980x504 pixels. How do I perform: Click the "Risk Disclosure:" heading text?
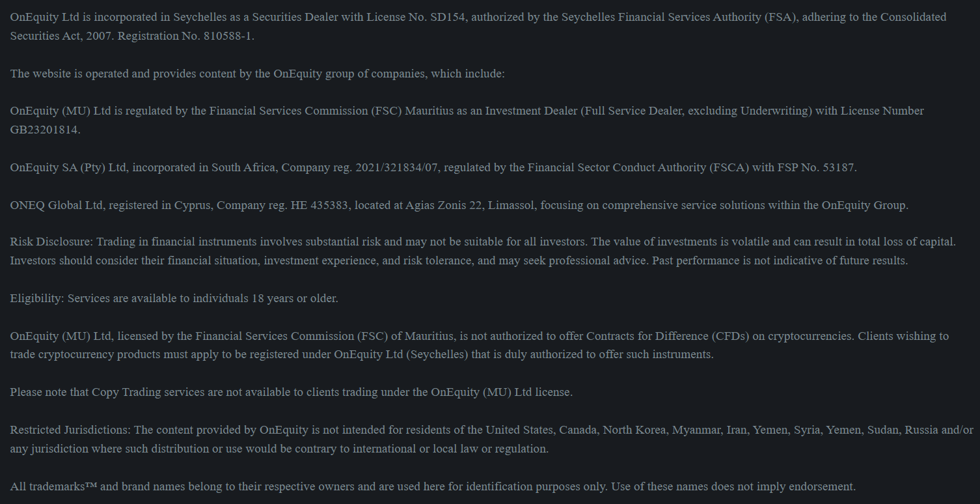click(51, 242)
